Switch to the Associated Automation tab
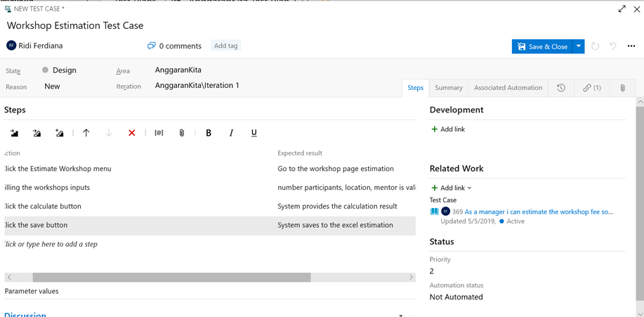This screenshot has width=644, height=317. (x=508, y=88)
